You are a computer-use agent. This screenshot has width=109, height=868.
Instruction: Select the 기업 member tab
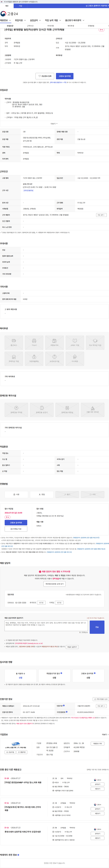click(20, 6)
